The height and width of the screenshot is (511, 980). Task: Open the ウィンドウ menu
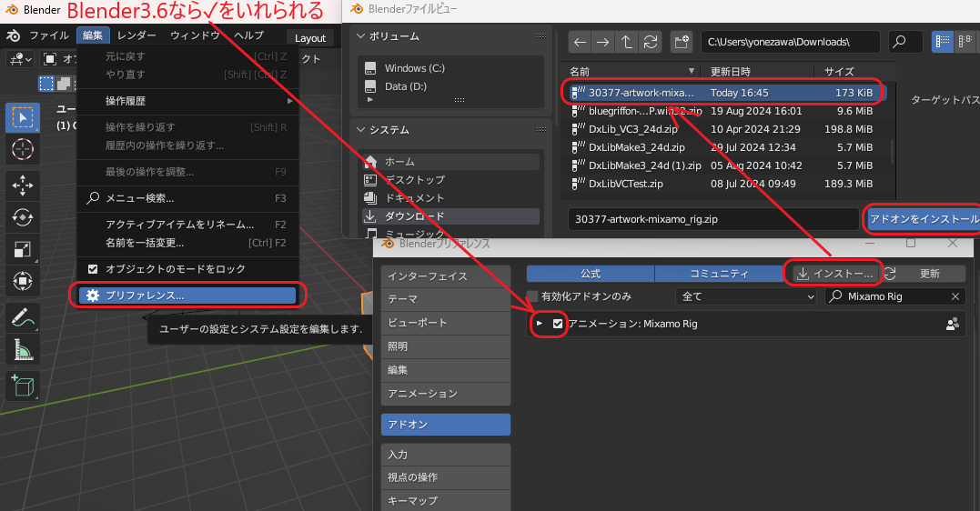(x=195, y=35)
